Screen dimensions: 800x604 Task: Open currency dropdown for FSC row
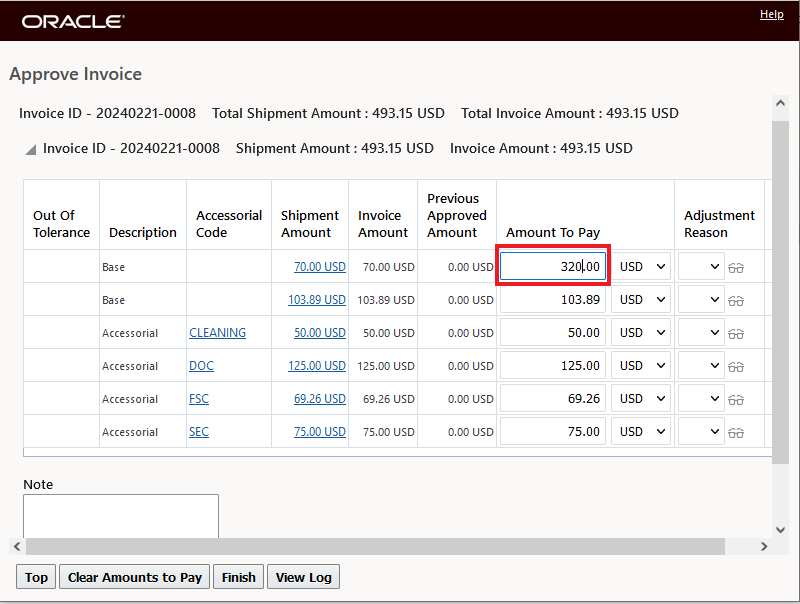(641, 398)
